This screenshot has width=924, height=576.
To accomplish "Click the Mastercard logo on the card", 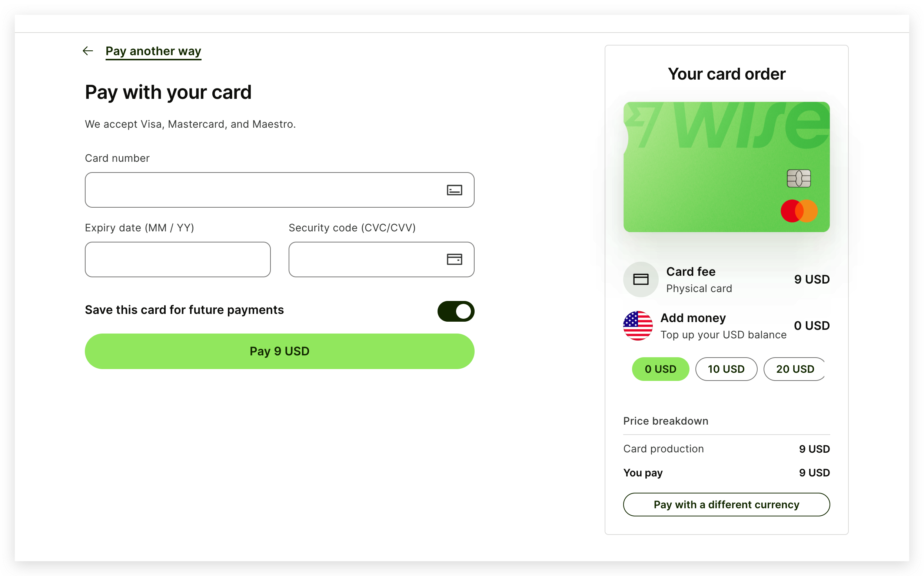I will pyautogui.click(x=799, y=211).
